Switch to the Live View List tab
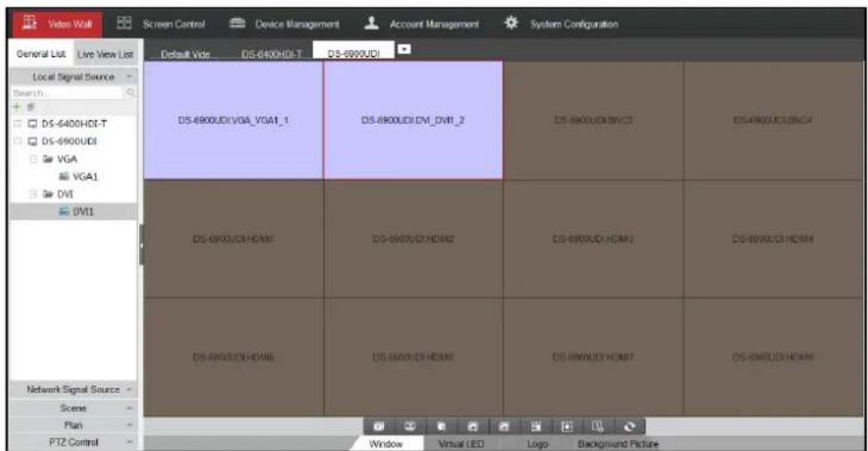Image resolution: width=868 pixels, height=451 pixels. (x=105, y=53)
